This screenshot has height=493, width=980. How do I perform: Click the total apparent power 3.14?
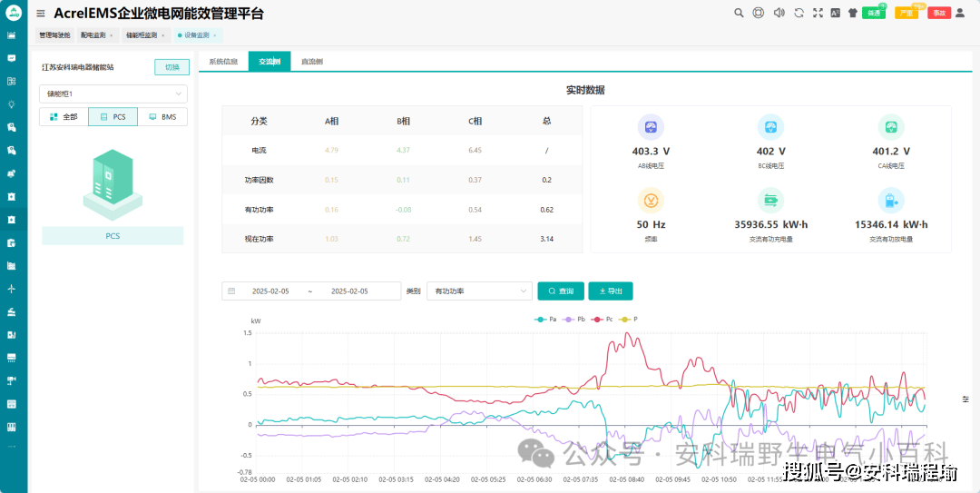[x=547, y=239]
